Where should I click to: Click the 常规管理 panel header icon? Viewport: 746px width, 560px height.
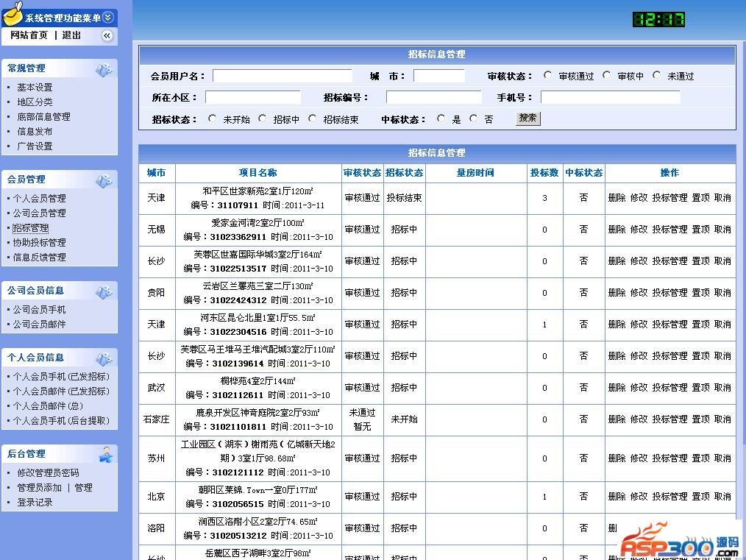tap(104, 69)
